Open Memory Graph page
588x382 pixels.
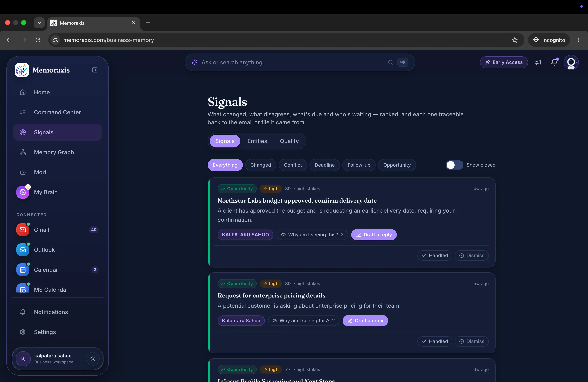pos(57,152)
